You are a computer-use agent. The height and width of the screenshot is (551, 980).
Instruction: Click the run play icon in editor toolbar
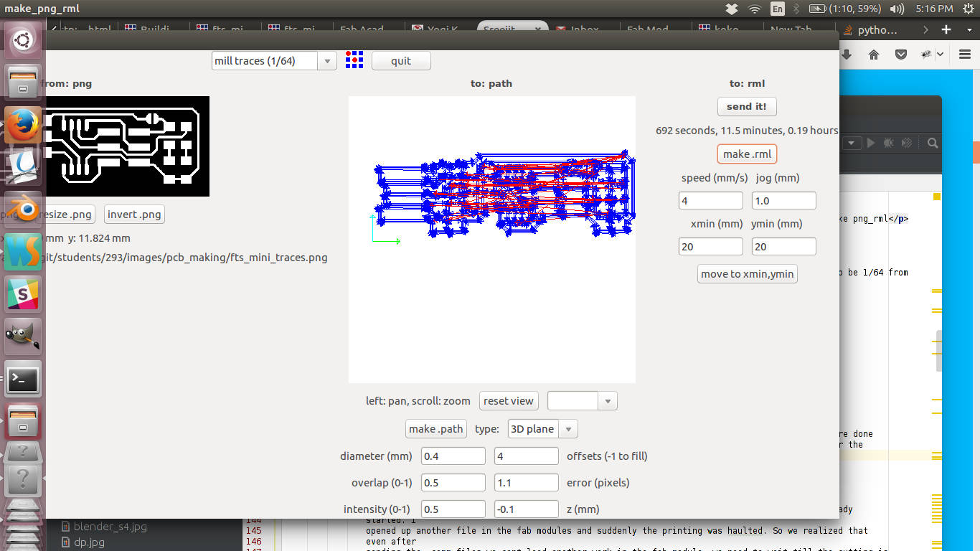pos(871,143)
